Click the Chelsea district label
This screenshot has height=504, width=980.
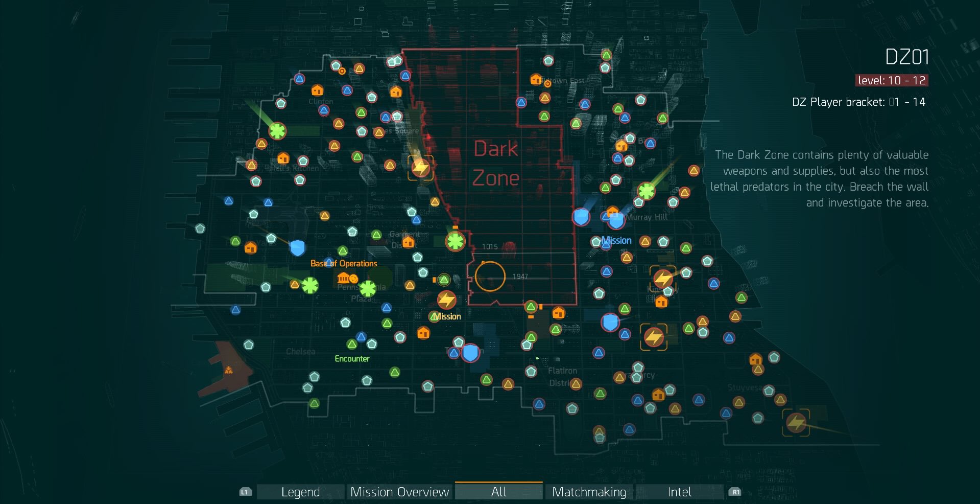coord(300,352)
